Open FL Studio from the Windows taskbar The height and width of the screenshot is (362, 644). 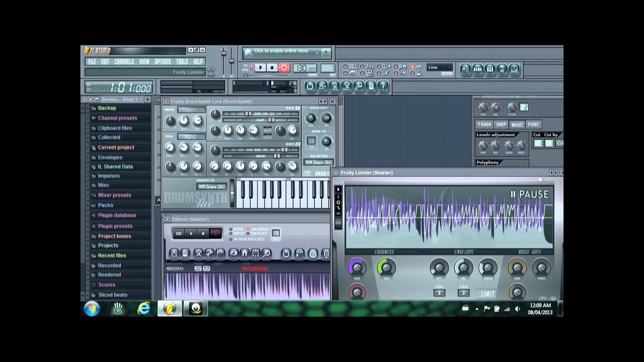tap(170, 309)
